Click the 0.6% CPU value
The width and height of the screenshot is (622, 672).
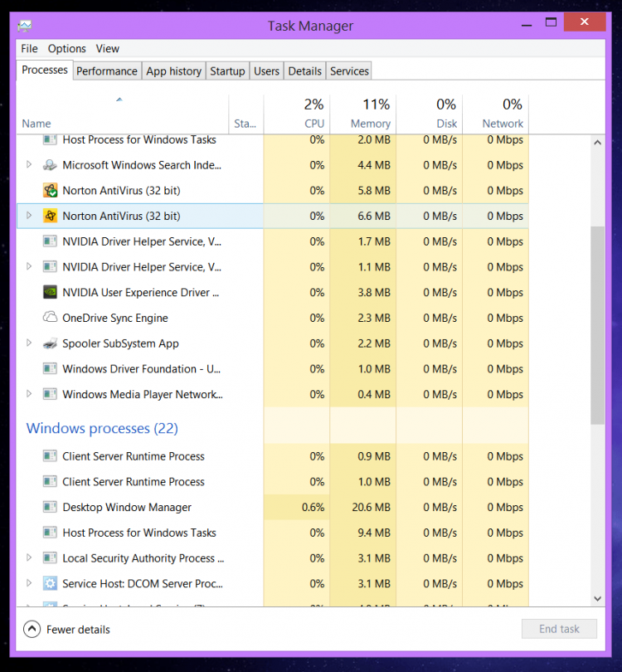[313, 508]
